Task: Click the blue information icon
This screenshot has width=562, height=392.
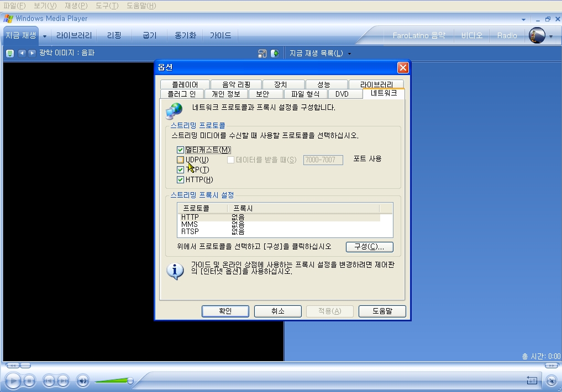Action: pyautogui.click(x=175, y=271)
